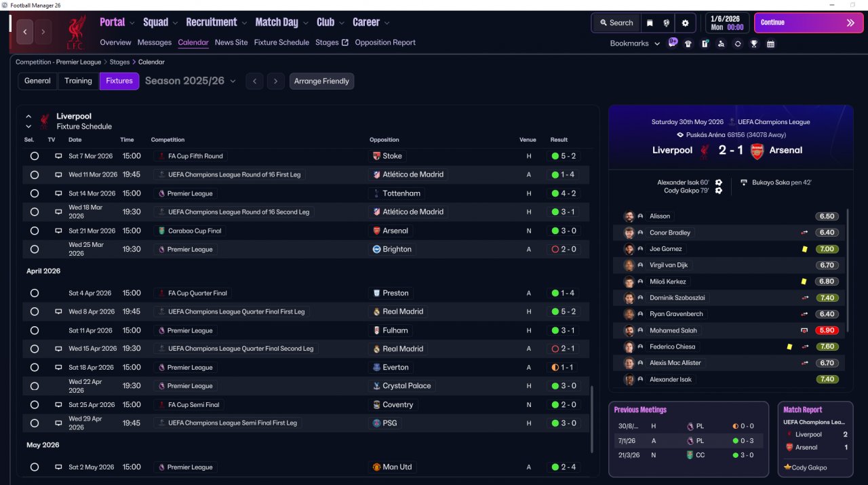The image size is (868, 485).
Task: Go to the previous season arrow
Action: pyautogui.click(x=254, y=81)
